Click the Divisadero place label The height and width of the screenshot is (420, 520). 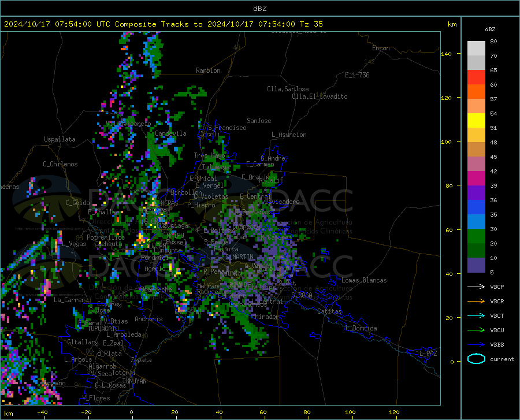point(282,202)
